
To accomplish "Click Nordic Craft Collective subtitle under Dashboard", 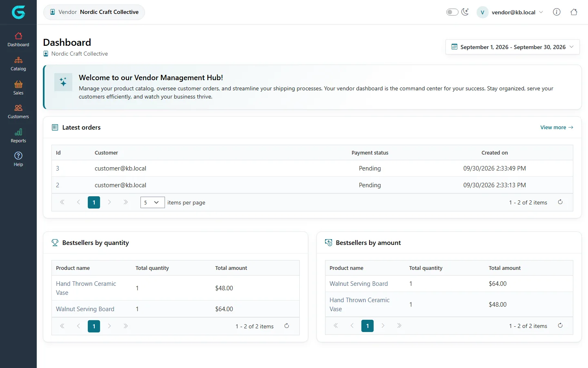I will [x=80, y=54].
